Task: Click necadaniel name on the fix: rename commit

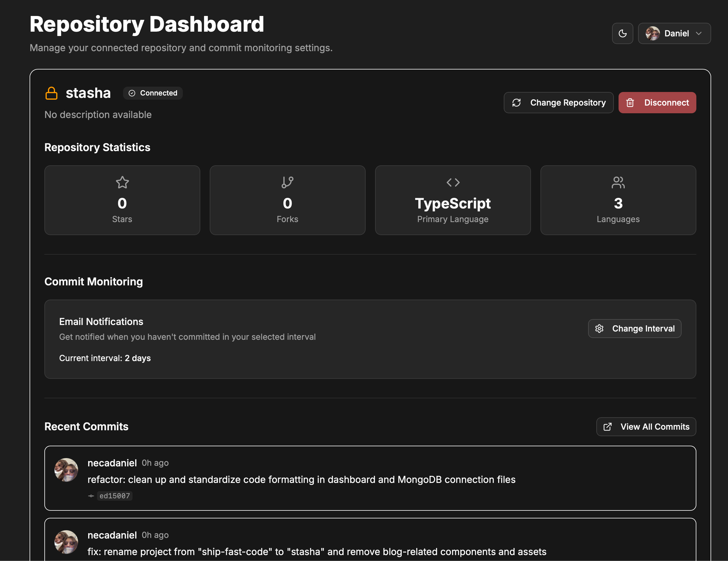Action: [x=112, y=535]
